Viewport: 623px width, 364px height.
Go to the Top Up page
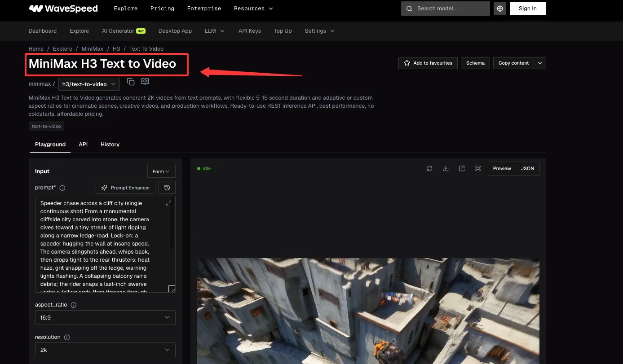point(283,31)
